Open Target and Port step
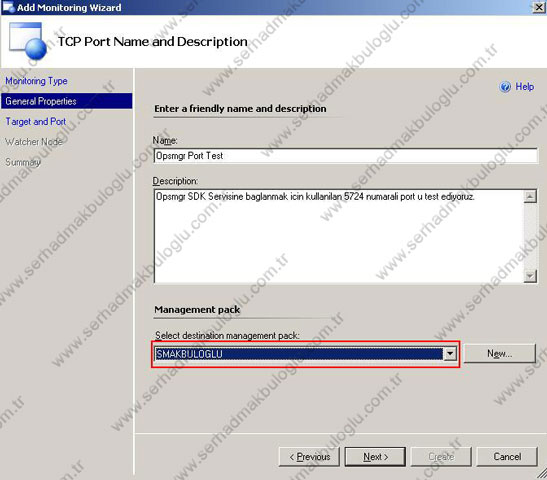Image resolution: width=547 pixels, height=480 pixels. (36, 122)
